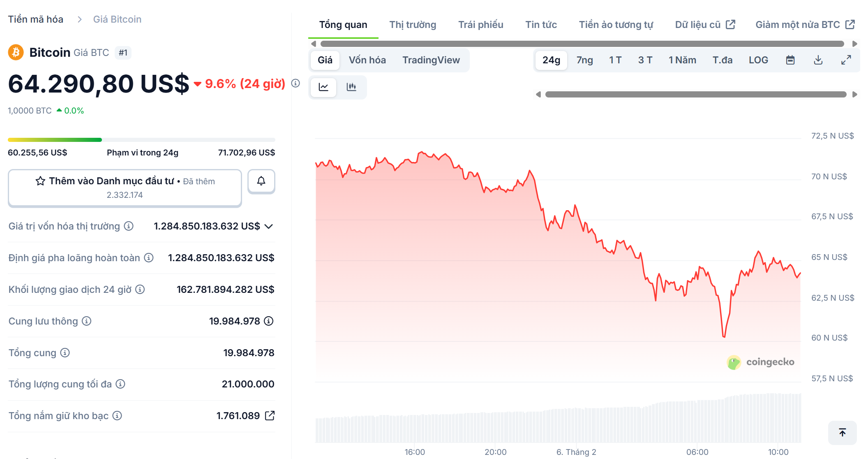Image resolution: width=868 pixels, height=459 pixels.
Task: Select the line chart view icon
Action: click(323, 87)
